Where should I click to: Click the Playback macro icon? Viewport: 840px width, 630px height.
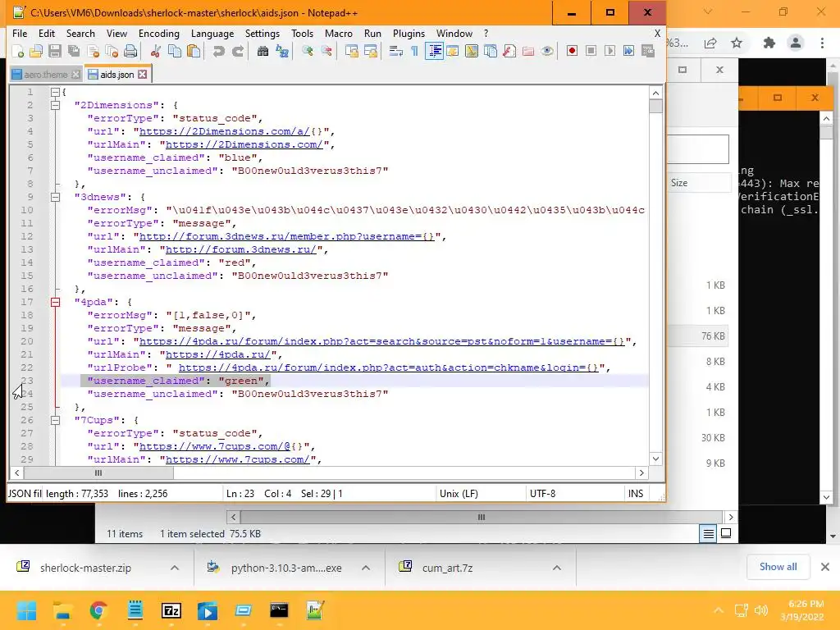pyautogui.click(x=609, y=51)
